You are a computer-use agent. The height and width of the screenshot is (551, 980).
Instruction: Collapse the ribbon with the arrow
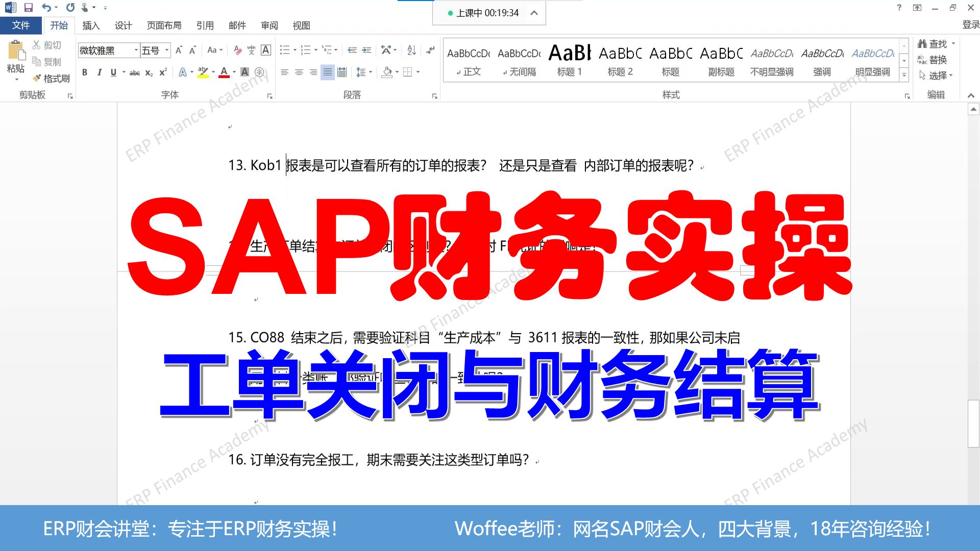click(x=971, y=95)
